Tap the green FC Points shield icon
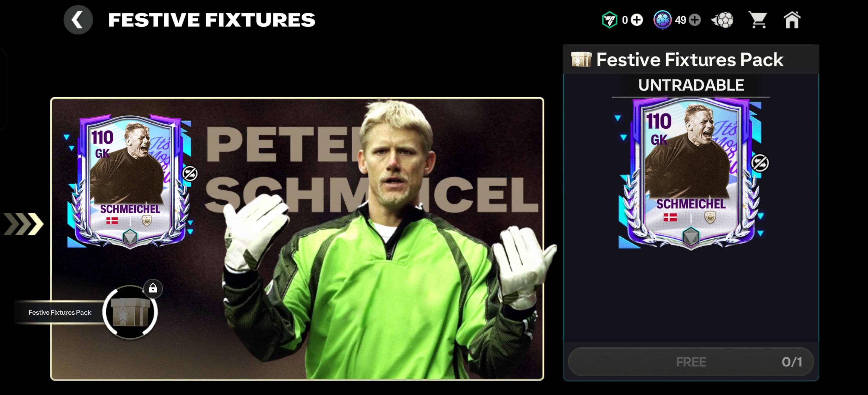 (610, 20)
